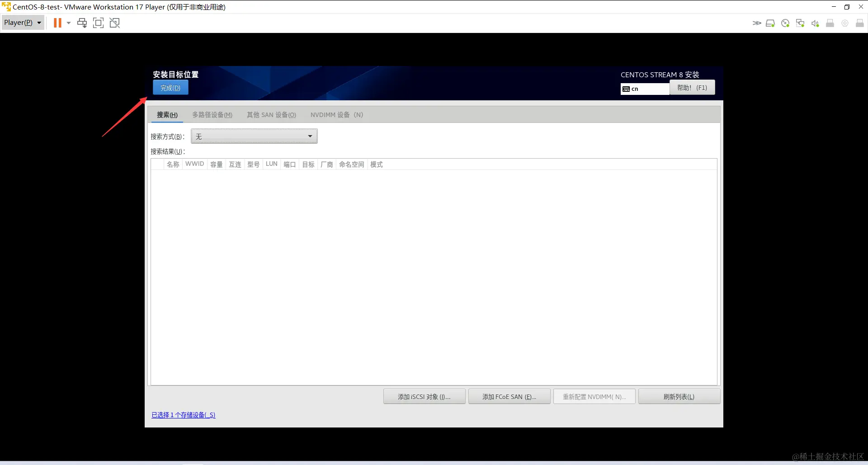Pause the virtual machine
868x465 pixels.
[57, 23]
